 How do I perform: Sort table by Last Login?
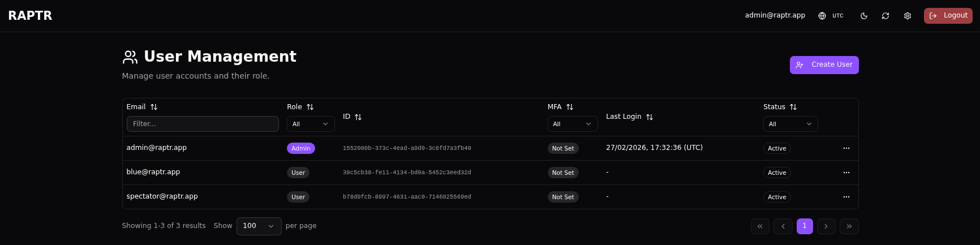(x=650, y=117)
